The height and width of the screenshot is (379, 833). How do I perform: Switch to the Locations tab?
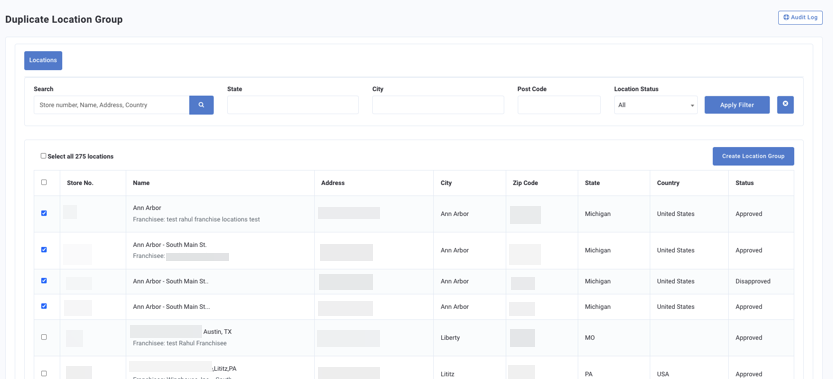(43, 61)
